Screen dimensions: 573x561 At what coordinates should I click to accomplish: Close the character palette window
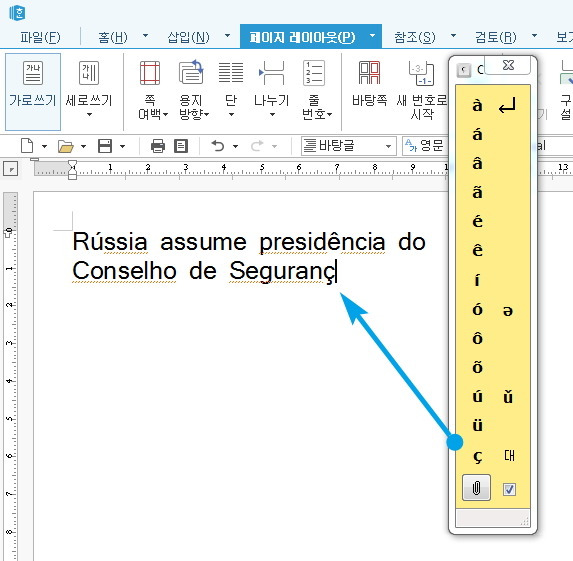click(x=508, y=65)
